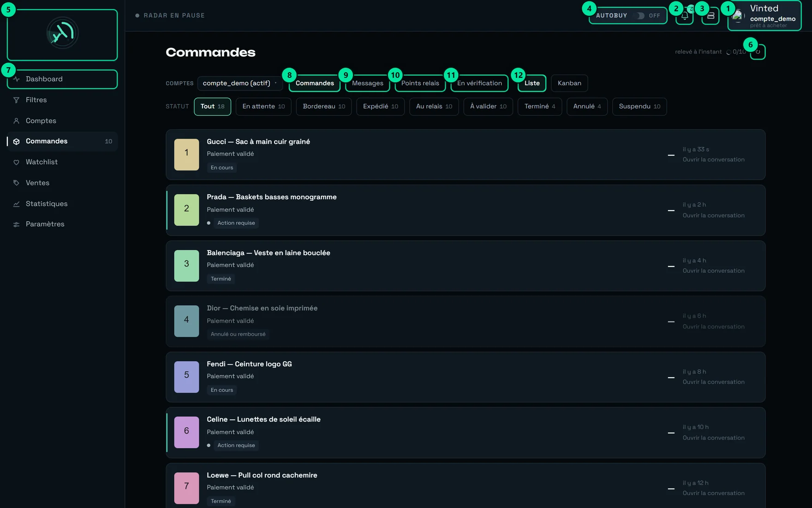Click the Paramètres sliders icon
Image resolution: width=812 pixels, height=508 pixels.
[x=16, y=224]
